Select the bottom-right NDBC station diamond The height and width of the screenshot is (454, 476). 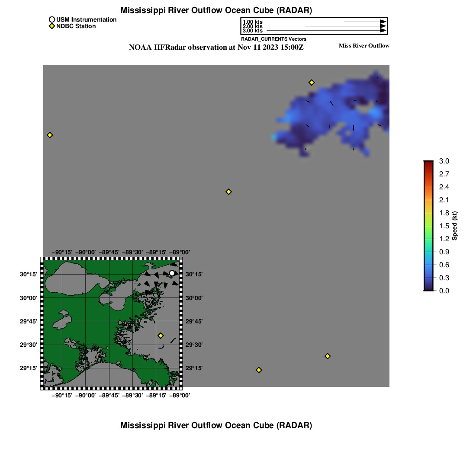[328, 356]
